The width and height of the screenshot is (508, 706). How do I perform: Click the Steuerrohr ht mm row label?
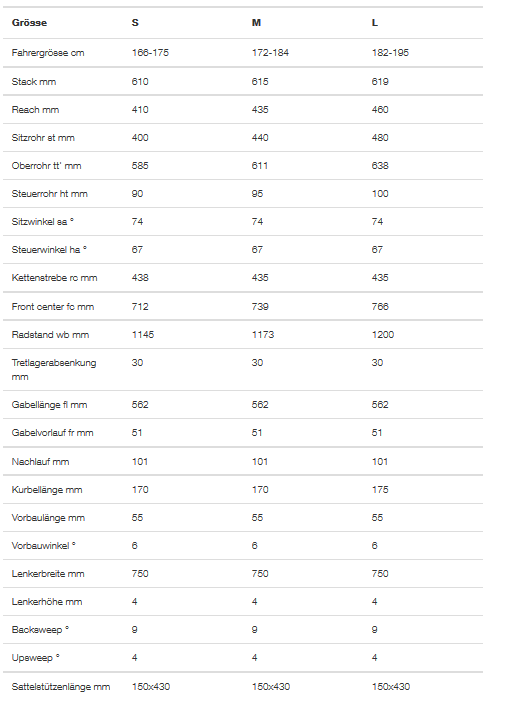tap(50, 194)
